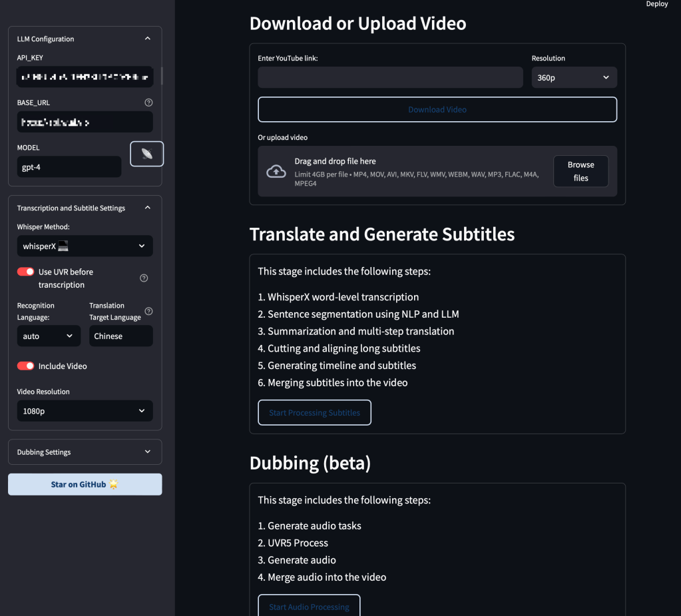Click help icon beside Translation Target Language
Image resolution: width=681 pixels, height=616 pixels.
tap(148, 311)
